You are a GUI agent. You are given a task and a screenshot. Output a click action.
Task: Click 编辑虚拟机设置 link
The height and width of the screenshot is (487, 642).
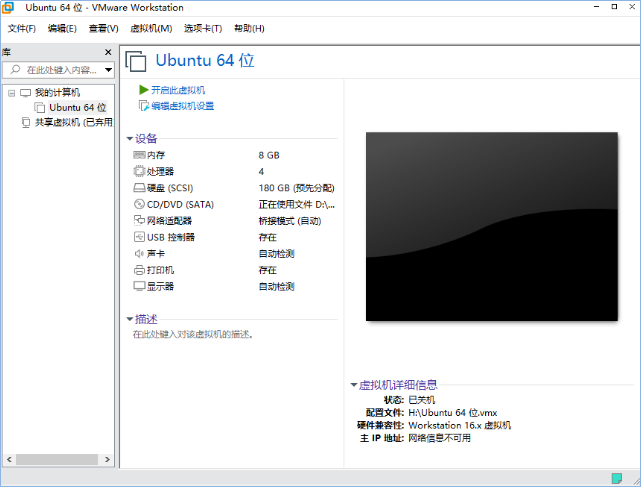click(183, 106)
